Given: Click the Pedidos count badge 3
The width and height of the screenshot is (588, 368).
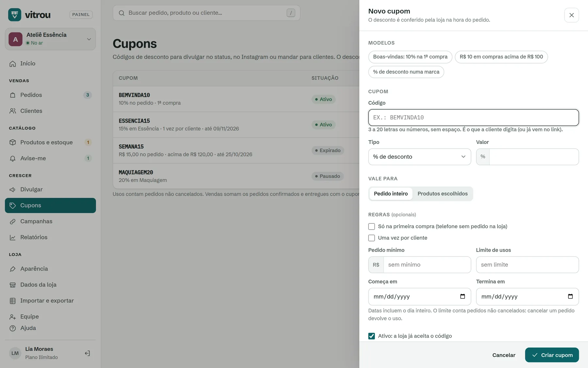Looking at the screenshot, I should tap(88, 95).
